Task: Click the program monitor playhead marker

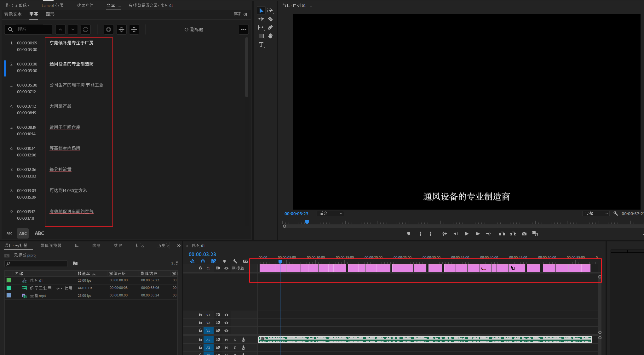Action: tap(307, 222)
